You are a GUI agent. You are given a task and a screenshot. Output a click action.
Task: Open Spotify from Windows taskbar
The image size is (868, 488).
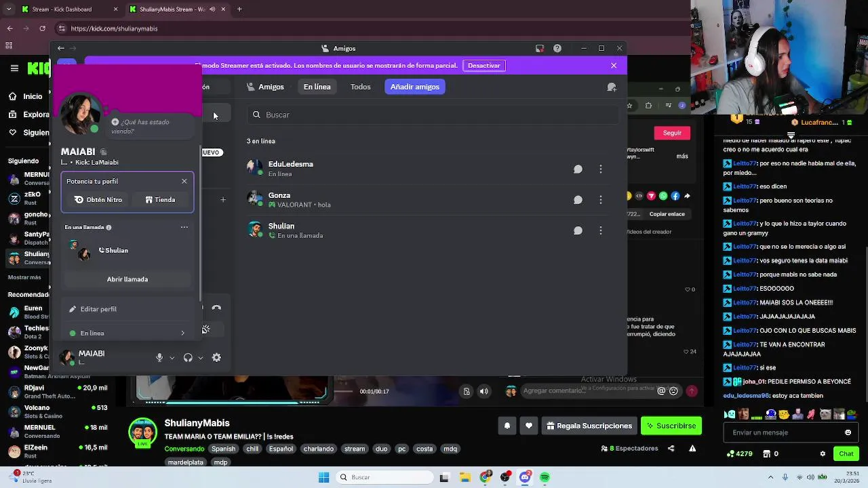point(545,477)
